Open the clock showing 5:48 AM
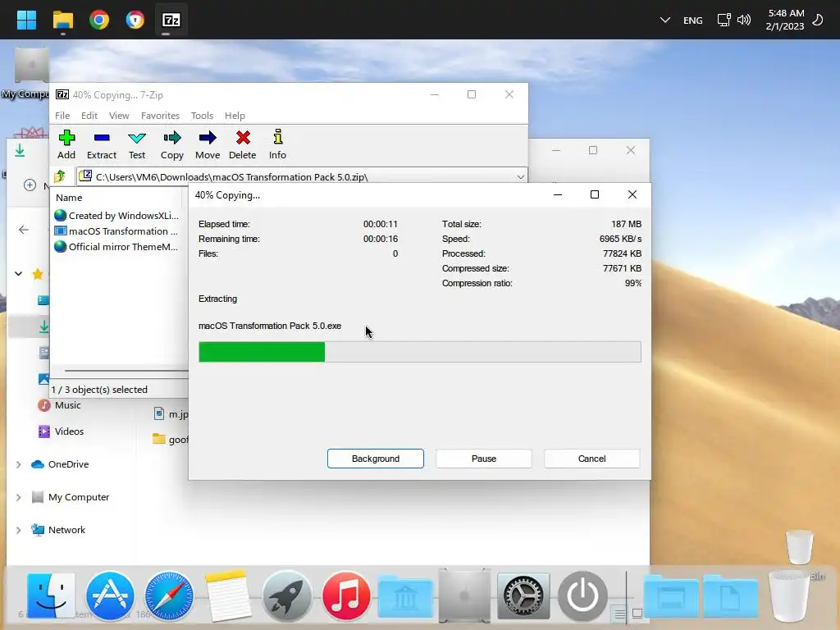This screenshot has width=840, height=630. pyautogui.click(x=786, y=20)
